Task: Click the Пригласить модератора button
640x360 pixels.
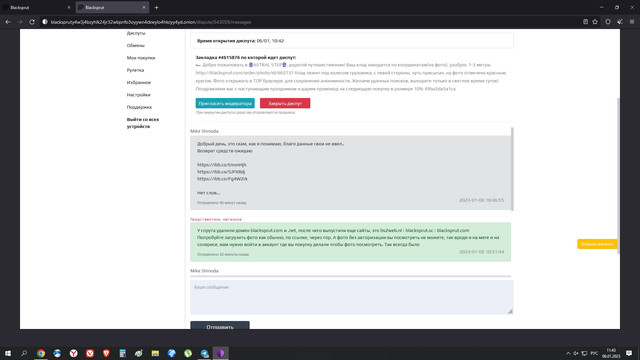Action: 225,103
